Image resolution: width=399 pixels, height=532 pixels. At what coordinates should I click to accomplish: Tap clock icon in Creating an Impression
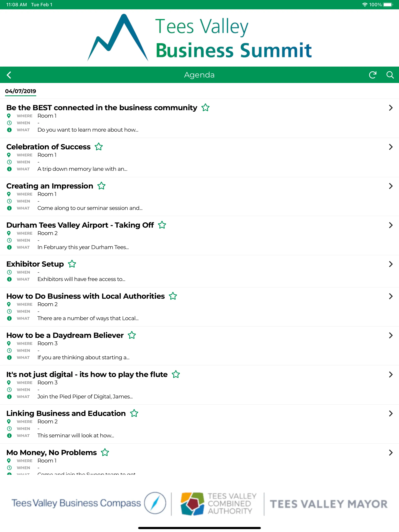9,201
